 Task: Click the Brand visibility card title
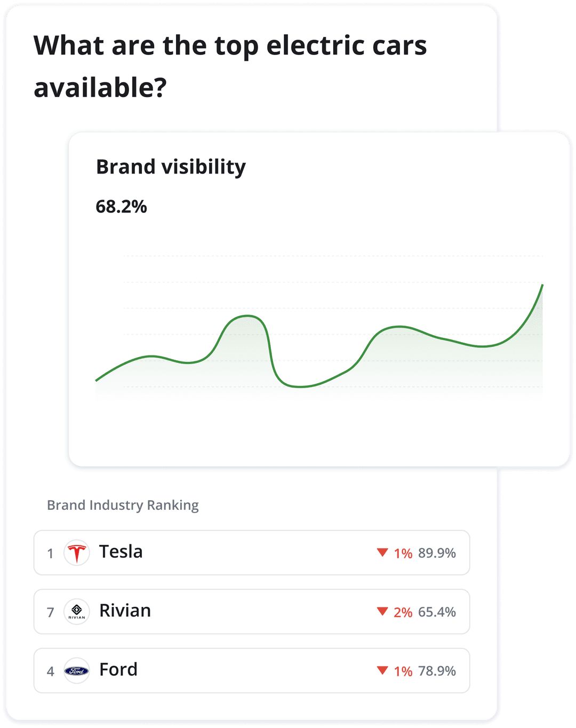[171, 167]
